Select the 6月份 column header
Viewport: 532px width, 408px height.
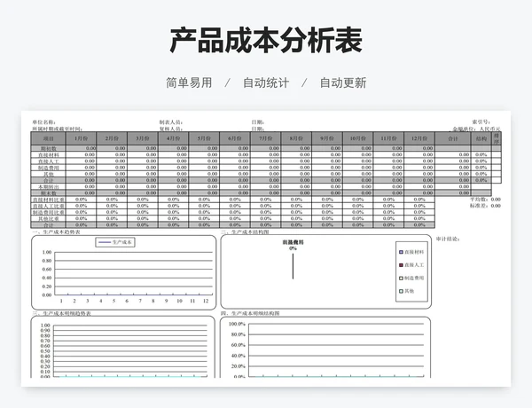tap(235, 138)
